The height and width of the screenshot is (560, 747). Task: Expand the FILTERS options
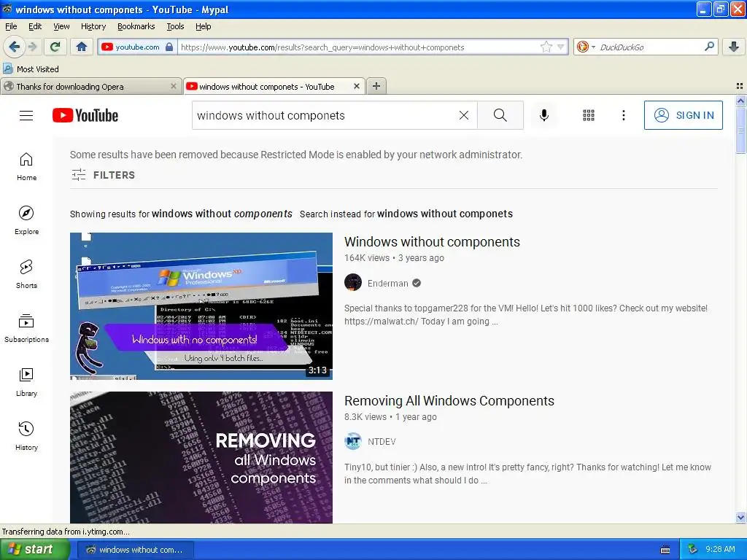coord(103,175)
